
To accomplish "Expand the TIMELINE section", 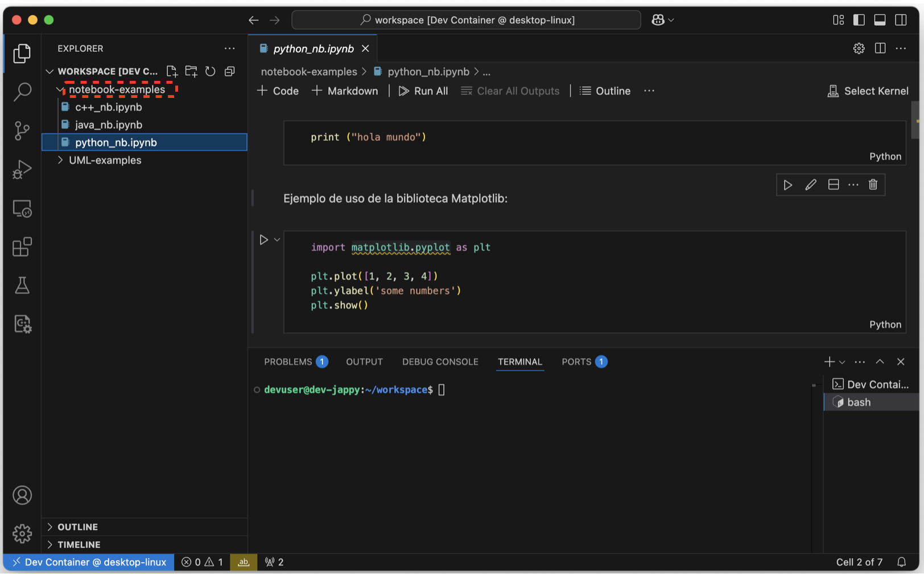I will [x=145, y=545].
